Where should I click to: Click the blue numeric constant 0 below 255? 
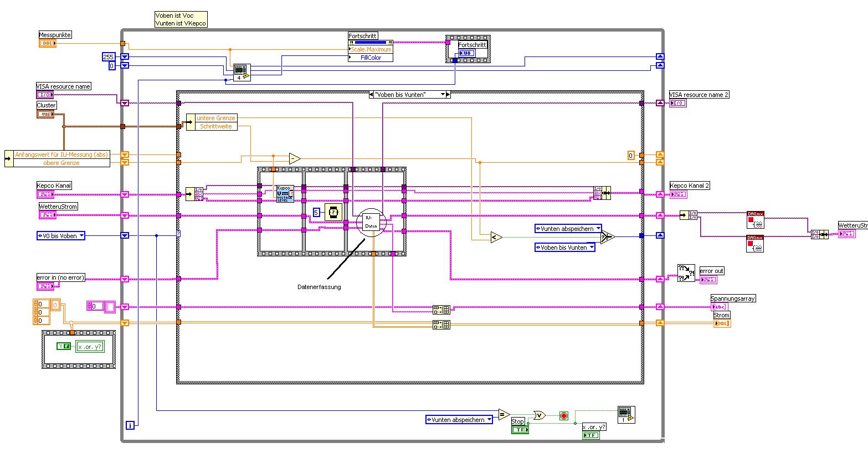pos(111,66)
